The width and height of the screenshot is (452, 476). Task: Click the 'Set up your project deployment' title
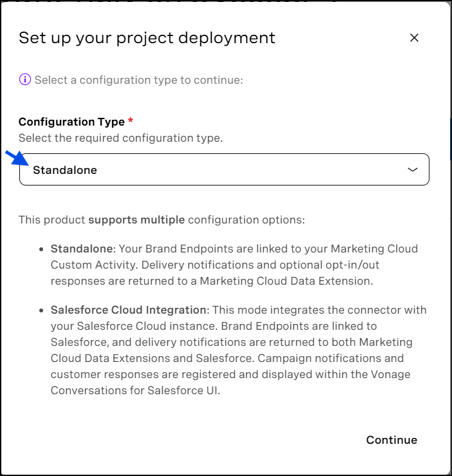[147, 38]
